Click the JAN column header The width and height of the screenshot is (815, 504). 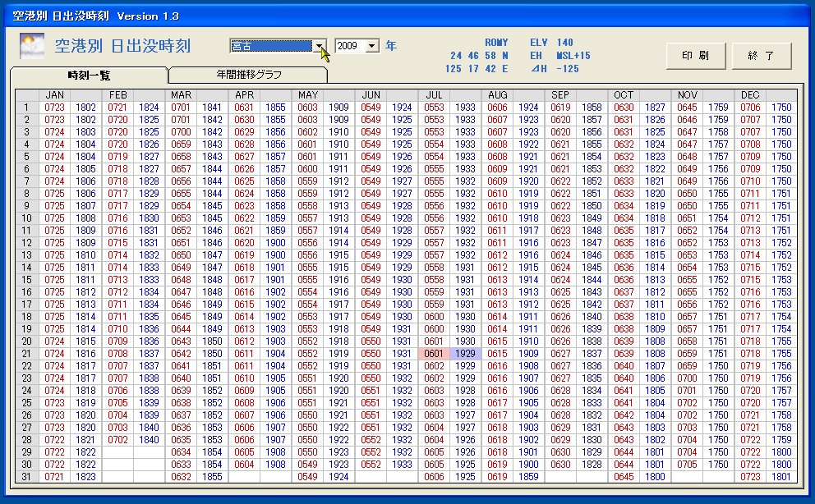(x=54, y=95)
